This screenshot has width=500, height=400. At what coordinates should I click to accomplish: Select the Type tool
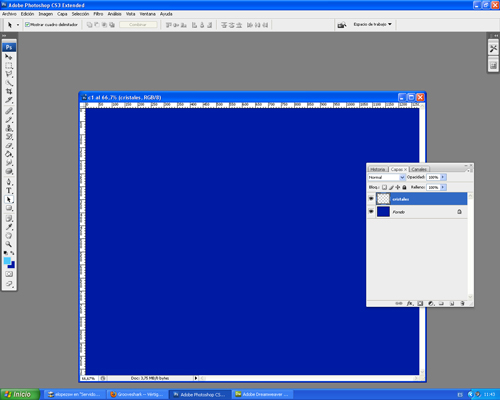tap(9, 191)
